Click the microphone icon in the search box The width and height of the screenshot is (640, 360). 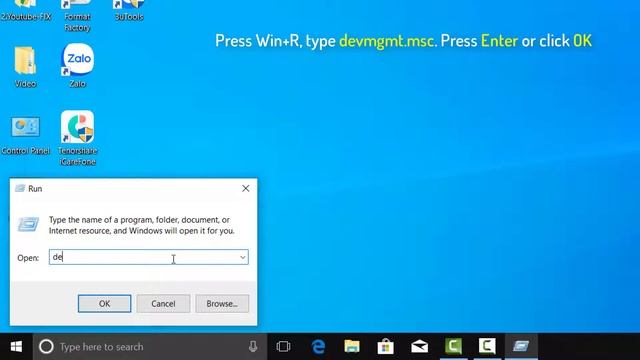pos(253,347)
